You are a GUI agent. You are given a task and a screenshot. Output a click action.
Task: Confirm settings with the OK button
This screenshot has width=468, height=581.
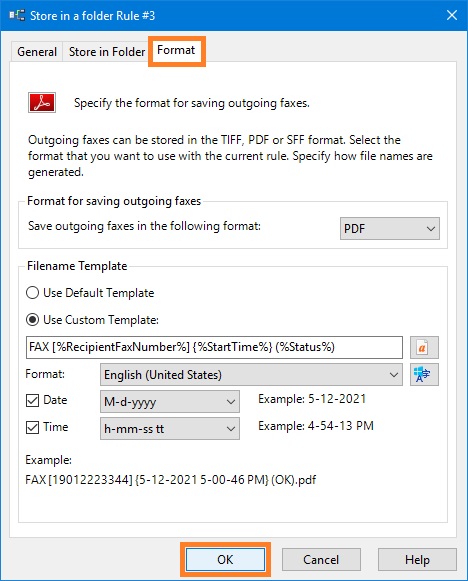pyautogui.click(x=225, y=560)
